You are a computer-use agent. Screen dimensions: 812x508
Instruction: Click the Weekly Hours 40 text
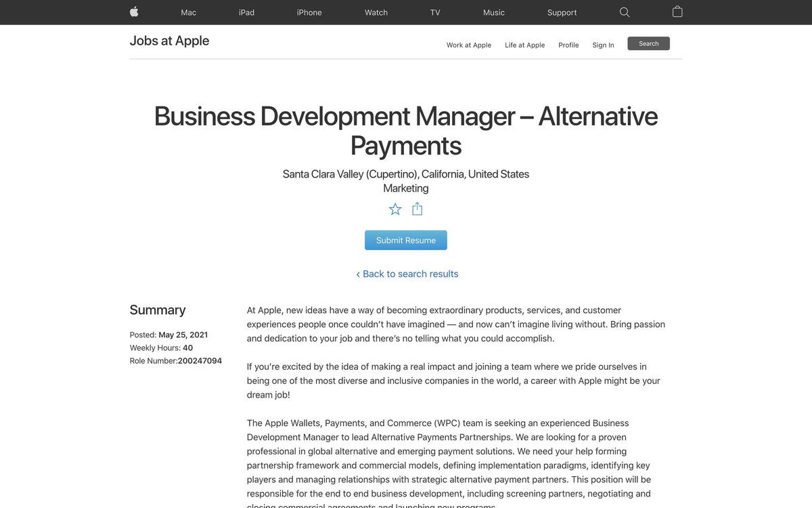click(161, 348)
